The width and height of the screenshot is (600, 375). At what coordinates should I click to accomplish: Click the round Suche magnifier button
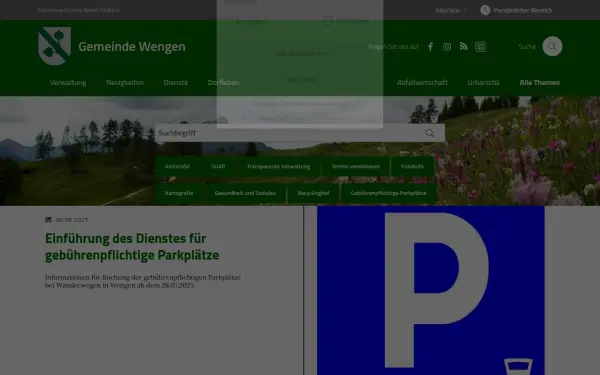point(552,46)
